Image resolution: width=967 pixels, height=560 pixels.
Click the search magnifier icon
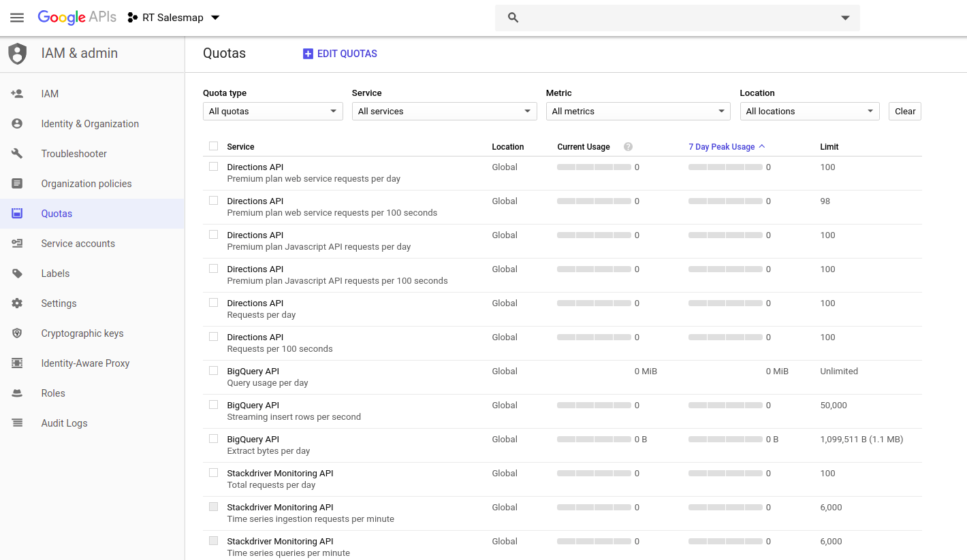click(x=513, y=18)
